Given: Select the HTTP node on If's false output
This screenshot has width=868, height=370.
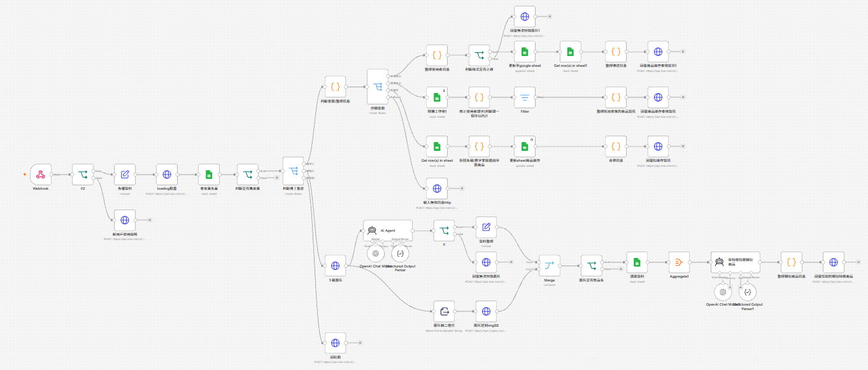Looking at the screenshot, I should 486,262.
